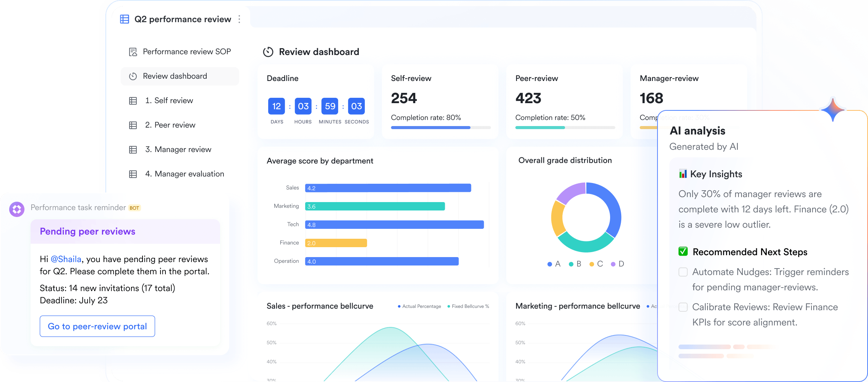Click the grade D legend dot
The image size is (868, 382).
click(x=613, y=264)
